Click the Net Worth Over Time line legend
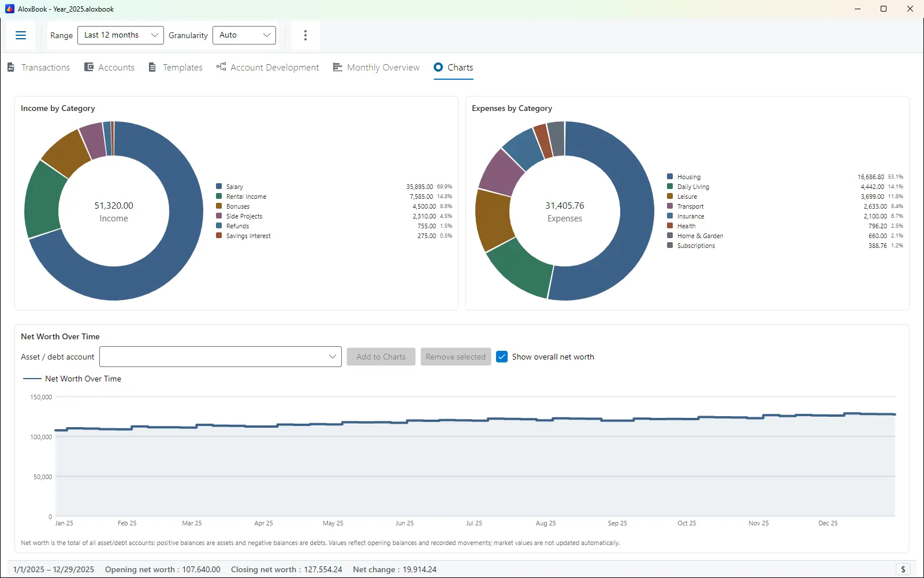The image size is (924, 578). pos(72,379)
